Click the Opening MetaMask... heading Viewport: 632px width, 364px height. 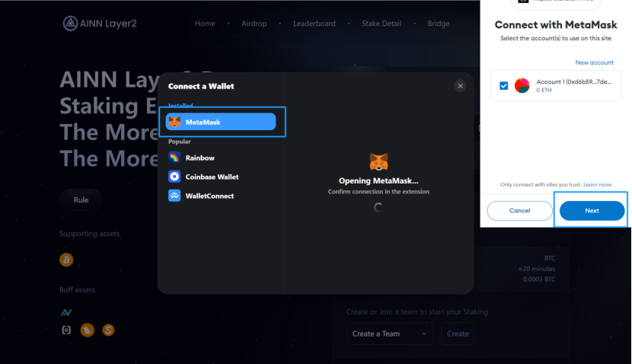(378, 180)
